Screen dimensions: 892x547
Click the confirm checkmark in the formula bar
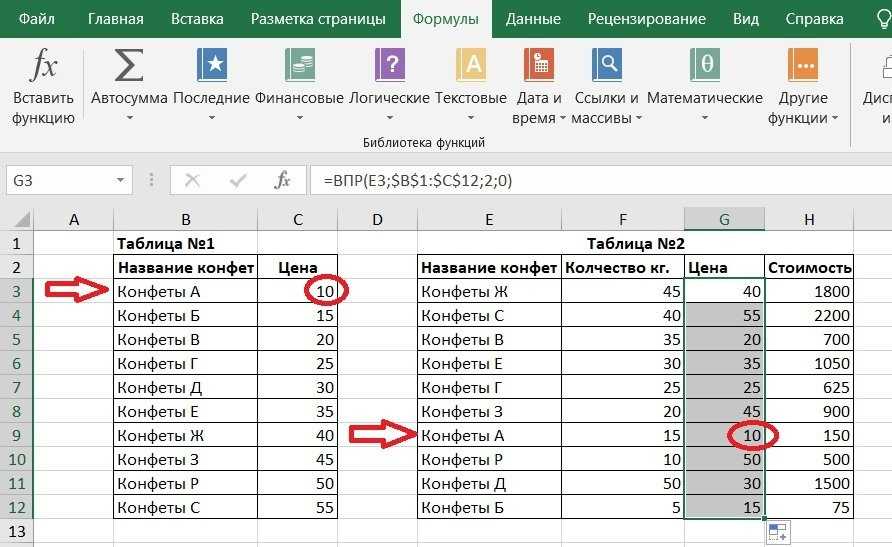(x=238, y=181)
